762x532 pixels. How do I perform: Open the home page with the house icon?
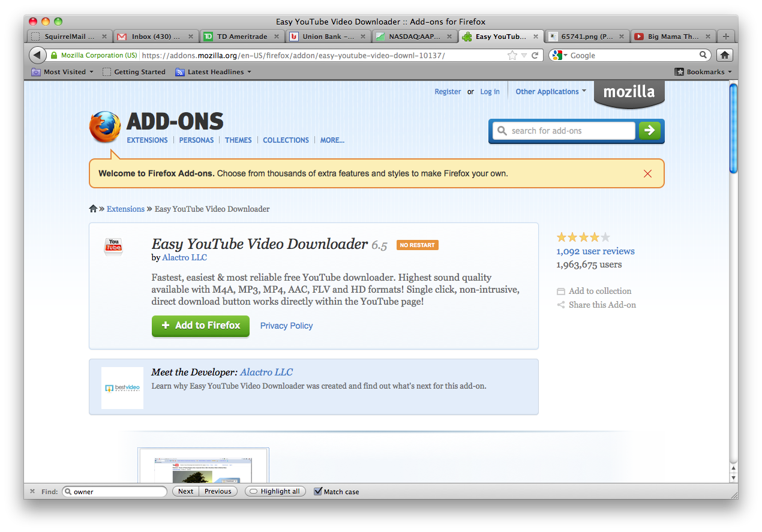[724, 55]
